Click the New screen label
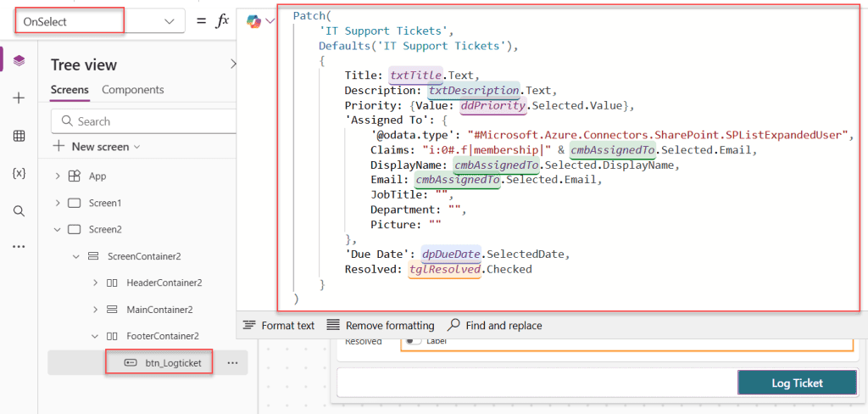Image resolution: width=868 pixels, height=414 pixels. [x=100, y=147]
